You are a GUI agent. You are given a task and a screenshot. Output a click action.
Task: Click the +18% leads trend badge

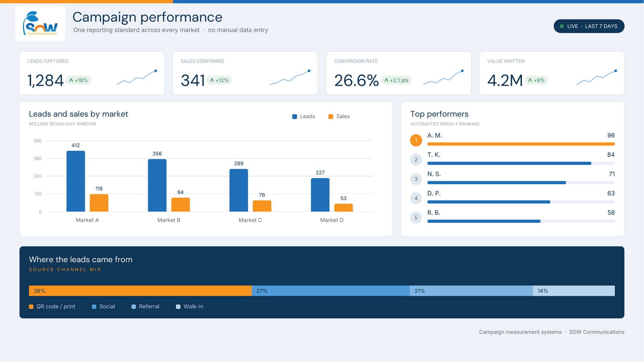click(x=78, y=80)
